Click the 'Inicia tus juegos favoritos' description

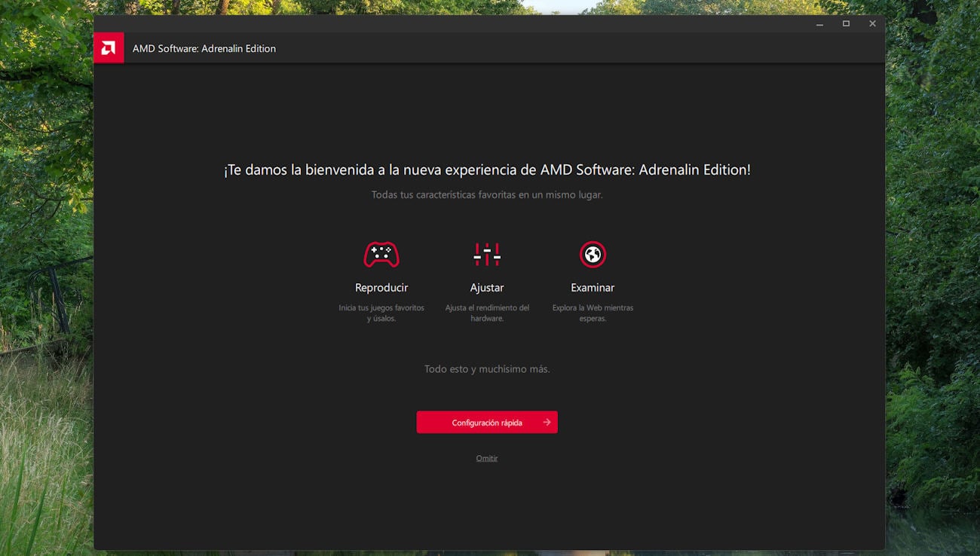pos(381,313)
